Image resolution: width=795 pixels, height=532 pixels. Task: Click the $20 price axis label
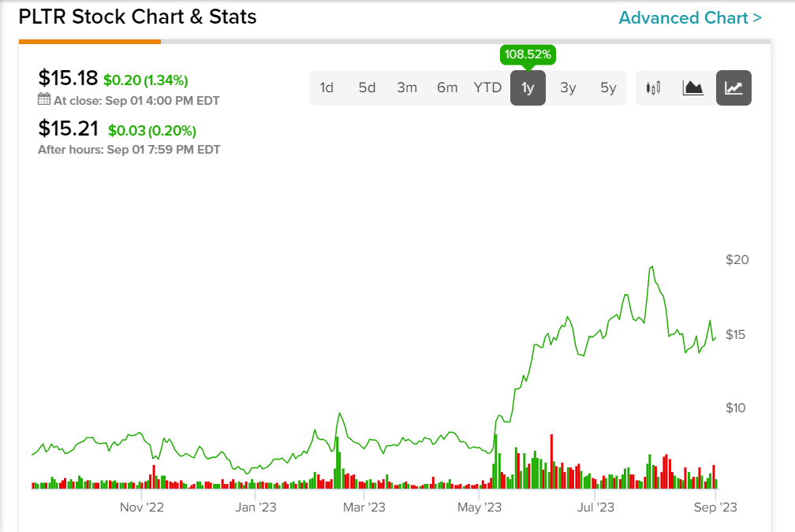coord(737,260)
